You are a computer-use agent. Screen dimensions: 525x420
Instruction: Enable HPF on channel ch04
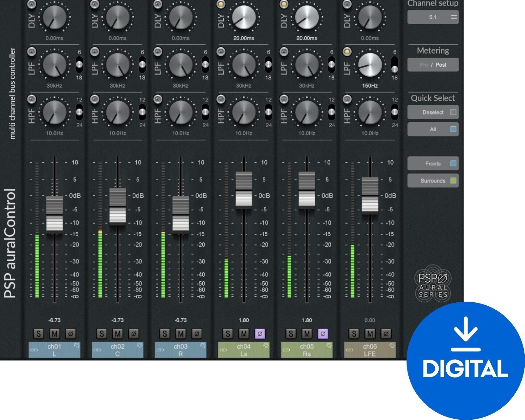[x=221, y=99]
